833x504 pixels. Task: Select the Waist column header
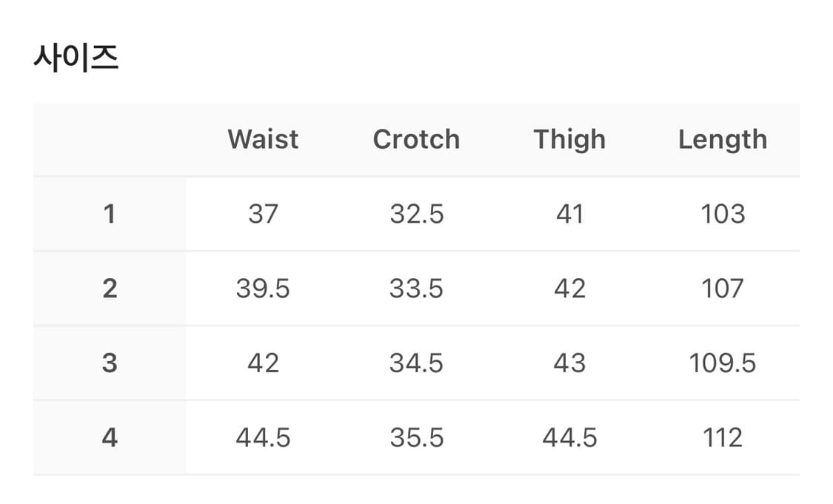tap(263, 139)
